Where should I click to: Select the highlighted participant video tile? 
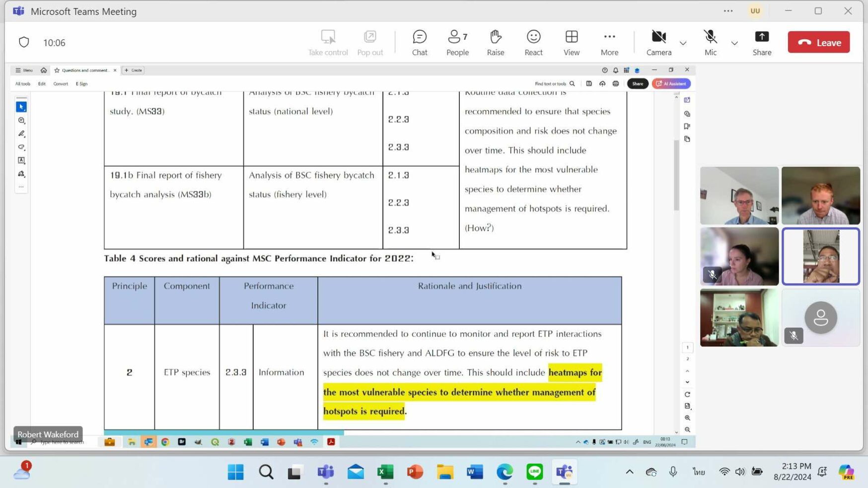(820, 256)
